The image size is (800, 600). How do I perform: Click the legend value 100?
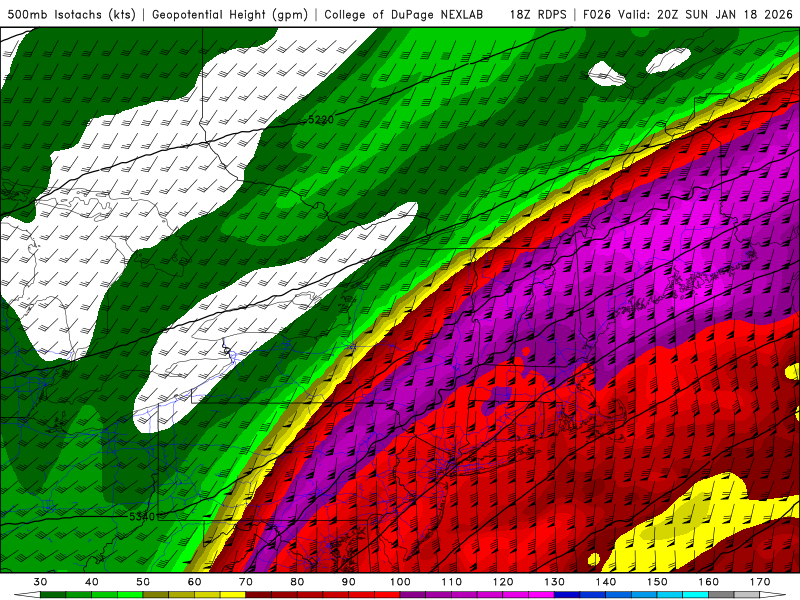[401, 582]
